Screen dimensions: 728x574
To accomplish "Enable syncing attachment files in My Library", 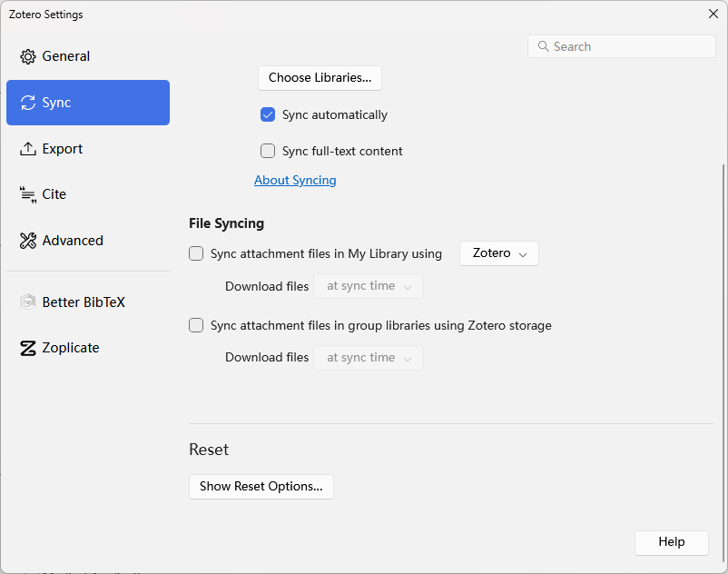I will pos(196,253).
